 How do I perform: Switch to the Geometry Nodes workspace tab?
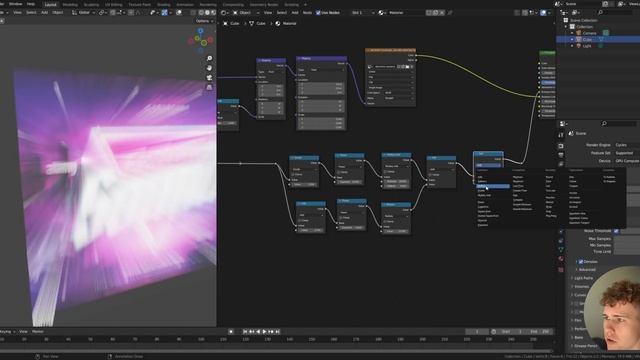(263, 4)
